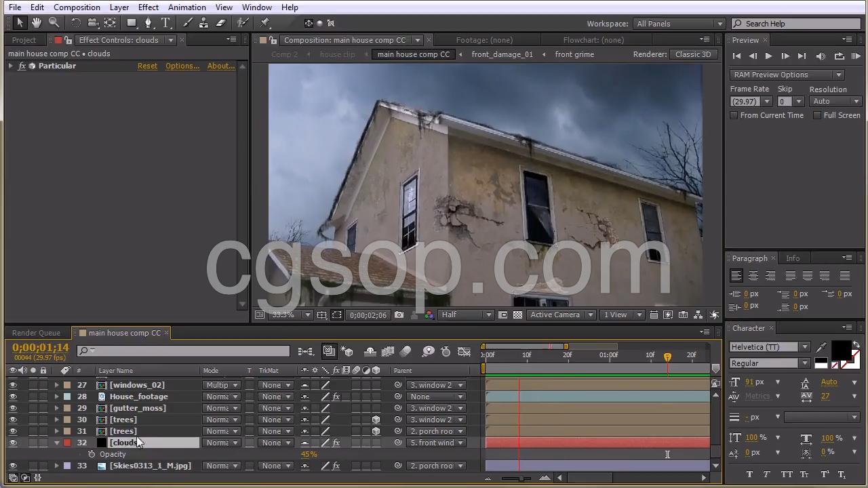The image size is (868, 488).
Task: Select the Rectangle shape tool
Action: pyautogui.click(x=132, y=23)
